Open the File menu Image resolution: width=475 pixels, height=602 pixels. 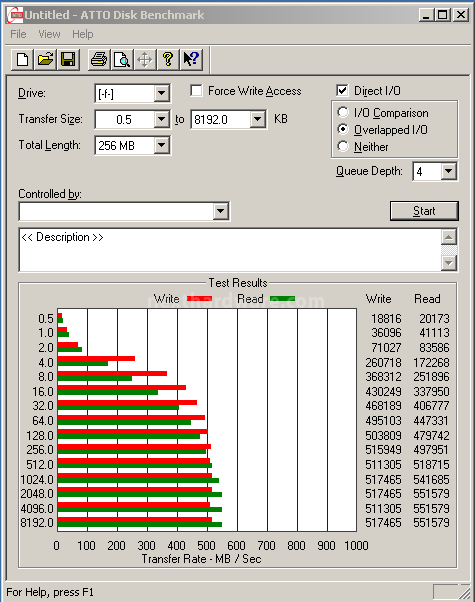click(18, 34)
